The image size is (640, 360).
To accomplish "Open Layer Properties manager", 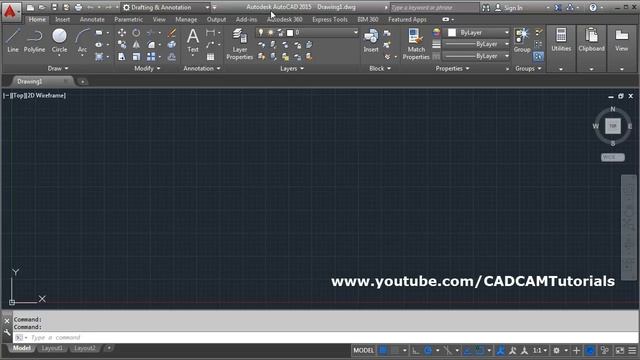I will pos(240,44).
